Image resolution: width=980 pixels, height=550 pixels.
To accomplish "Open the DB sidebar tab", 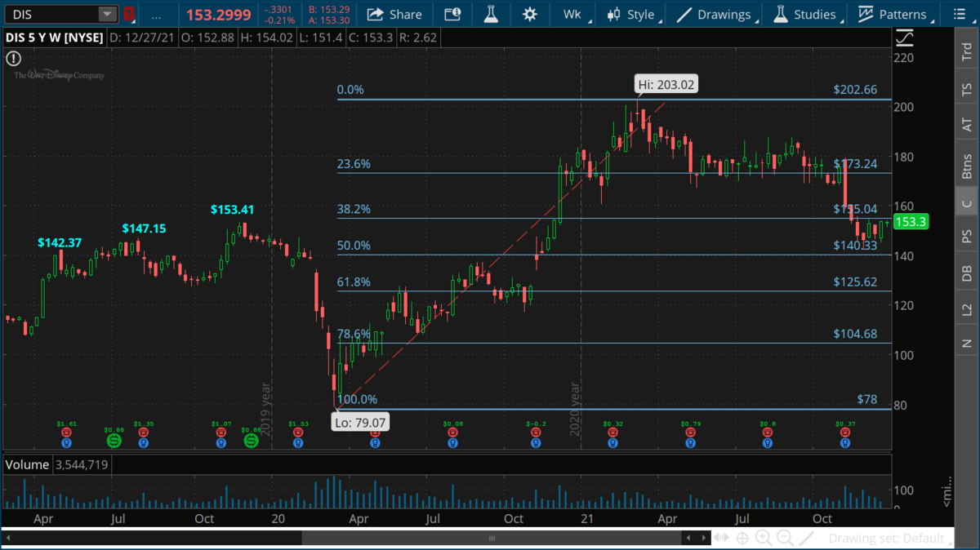I will click(x=967, y=273).
